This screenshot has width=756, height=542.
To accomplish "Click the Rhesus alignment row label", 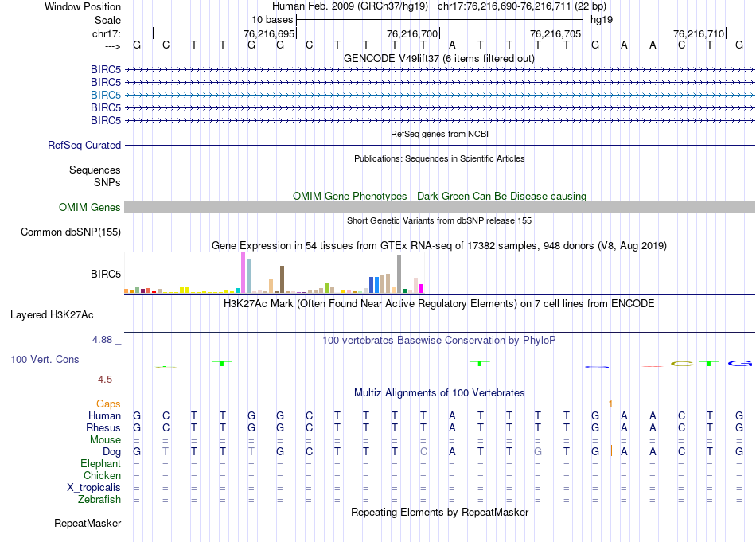I will click(x=103, y=427).
